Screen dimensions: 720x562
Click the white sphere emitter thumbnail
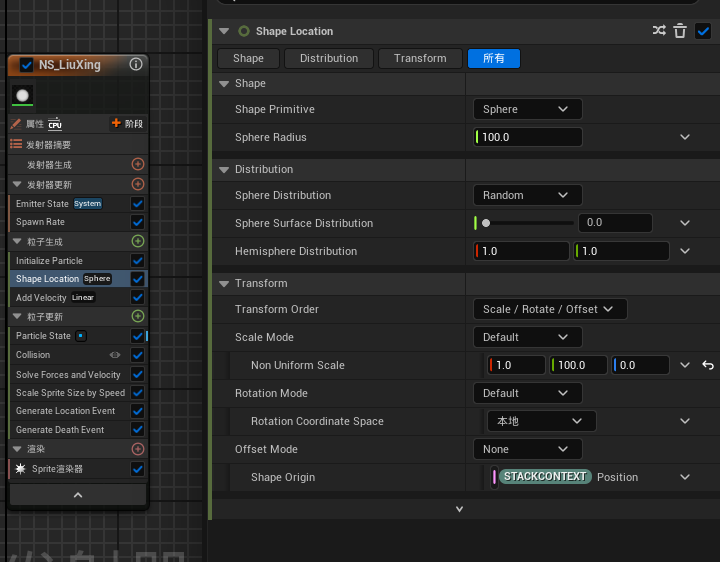pyautogui.click(x=22, y=96)
